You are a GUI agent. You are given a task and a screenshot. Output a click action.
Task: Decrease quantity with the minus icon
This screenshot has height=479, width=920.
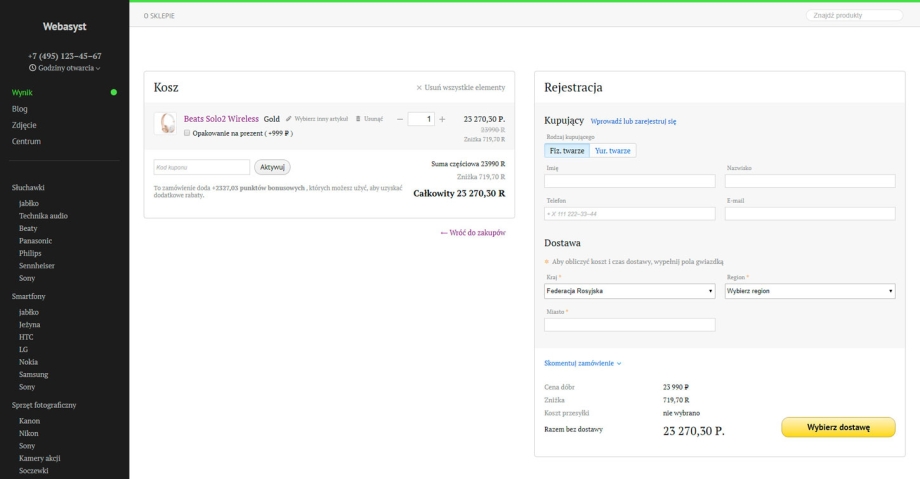[x=400, y=119]
